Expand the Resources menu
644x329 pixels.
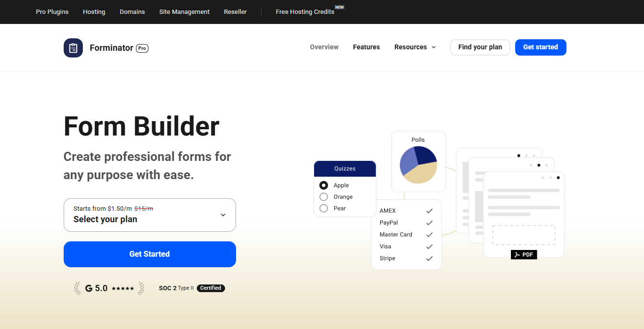(x=415, y=47)
